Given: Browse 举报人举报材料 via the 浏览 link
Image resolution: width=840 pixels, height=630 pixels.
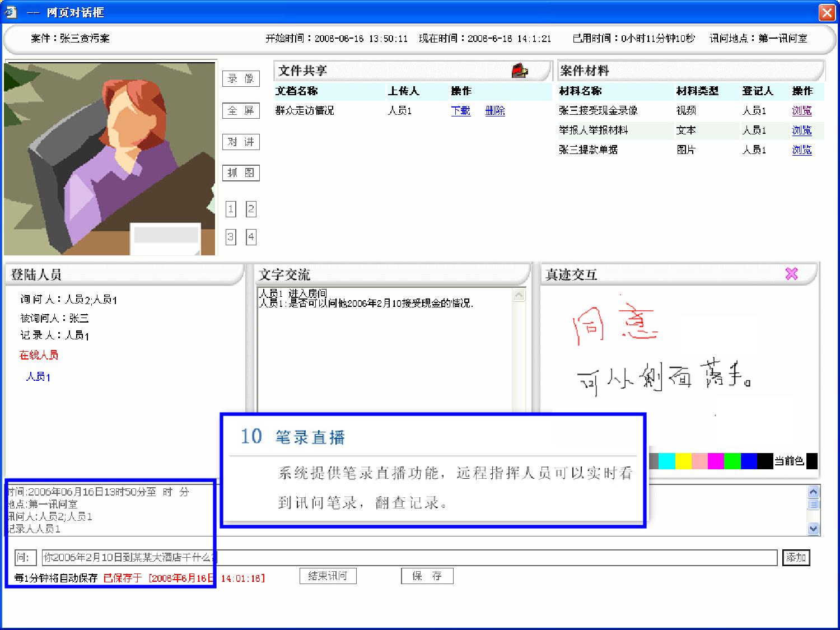Looking at the screenshot, I should pyautogui.click(x=802, y=130).
